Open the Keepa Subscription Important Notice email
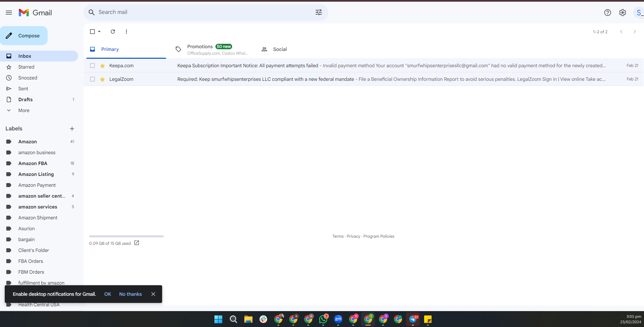This screenshot has width=644, height=327. click(364, 66)
